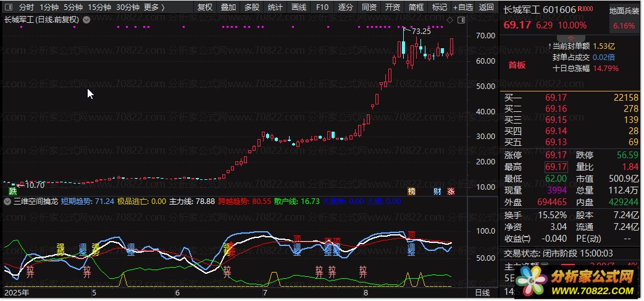Image resolution: width=644 pixels, height=301 pixels.
Task: Click the 交易状态 status line
Action: (x=559, y=253)
